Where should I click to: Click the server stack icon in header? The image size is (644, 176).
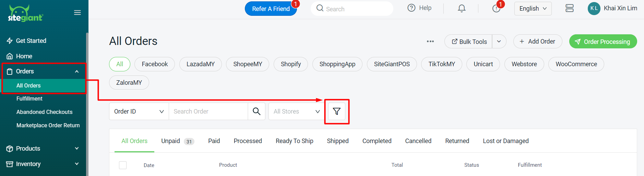tap(570, 8)
